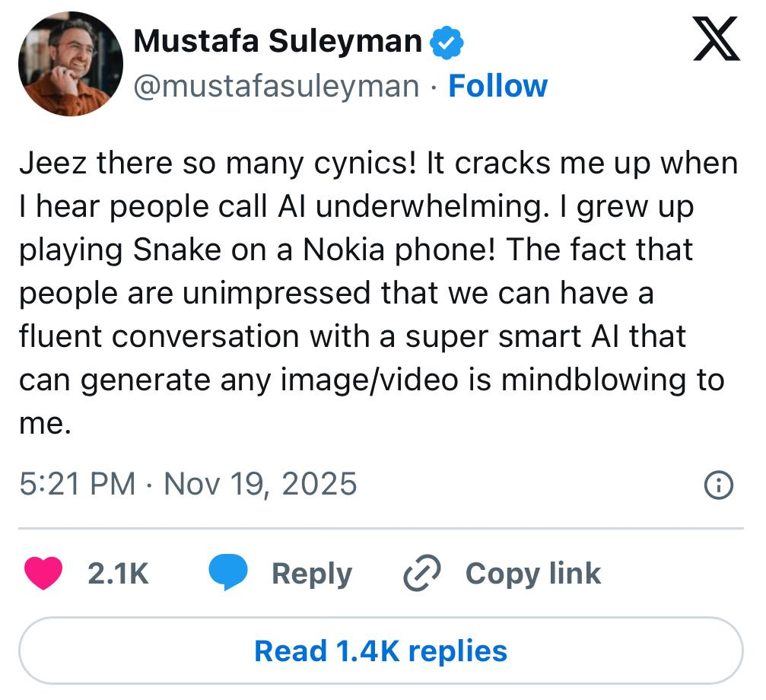
Task: Like the tweet with the heart icon
Action: click(x=43, y=574)
